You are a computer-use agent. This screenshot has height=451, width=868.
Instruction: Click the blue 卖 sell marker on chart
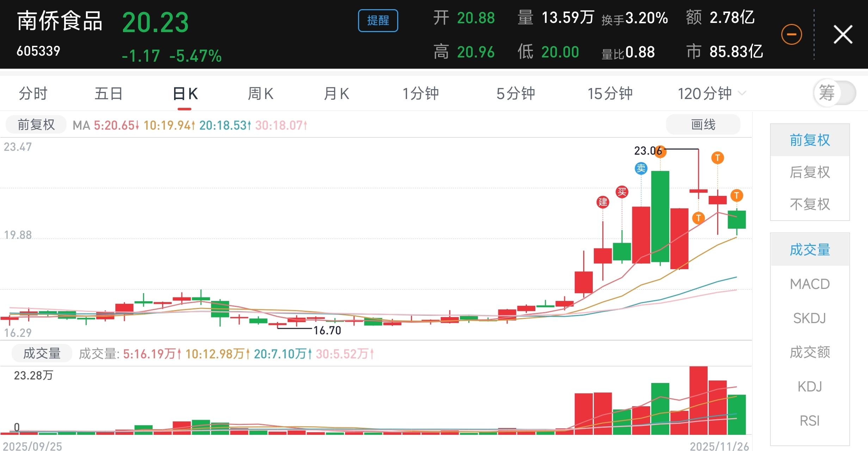point(641,168)
